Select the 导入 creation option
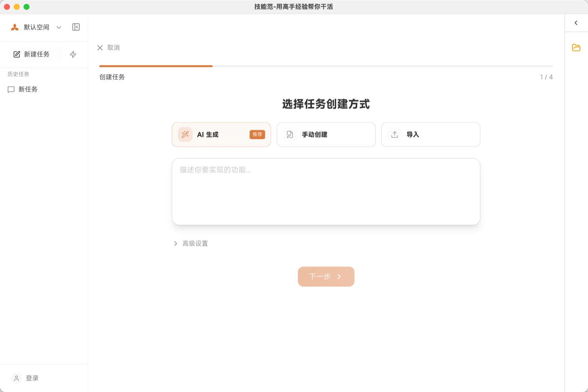This screenshot has height=392, width=588. tap(430, 135)
